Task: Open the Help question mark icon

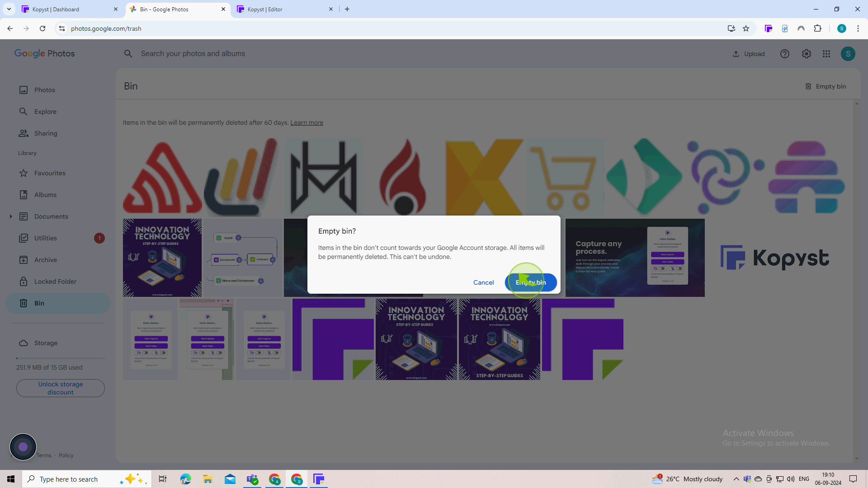Action: click(x=785, y=54)
